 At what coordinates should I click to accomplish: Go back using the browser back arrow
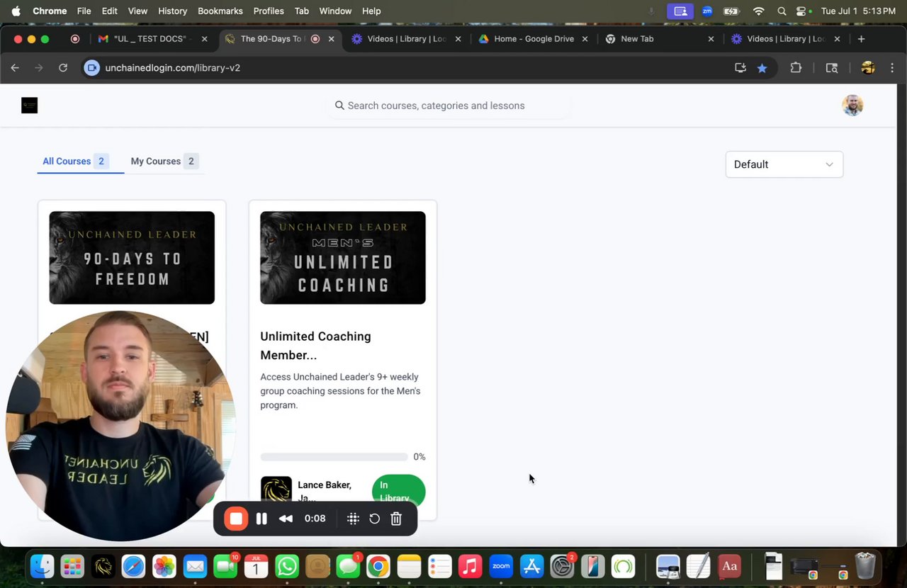click(15, 68)
